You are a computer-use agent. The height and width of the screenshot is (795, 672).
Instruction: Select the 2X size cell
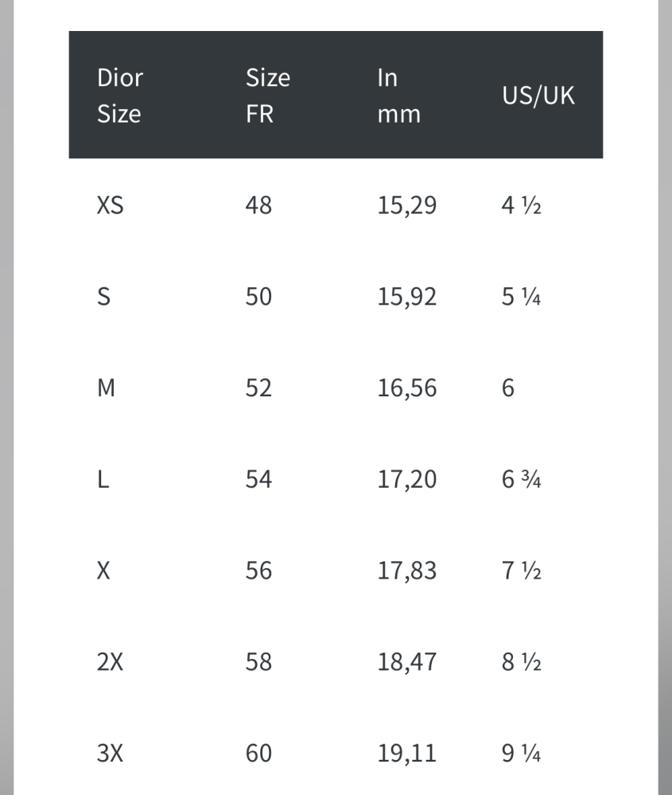(x=110, y=661)
